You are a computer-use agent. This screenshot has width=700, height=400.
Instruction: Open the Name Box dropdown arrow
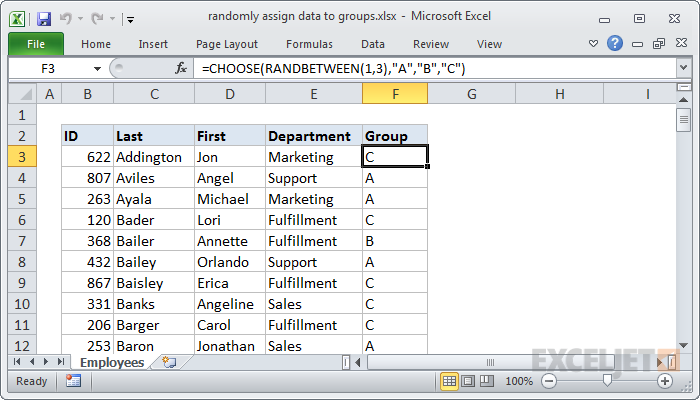click(97, 68)
